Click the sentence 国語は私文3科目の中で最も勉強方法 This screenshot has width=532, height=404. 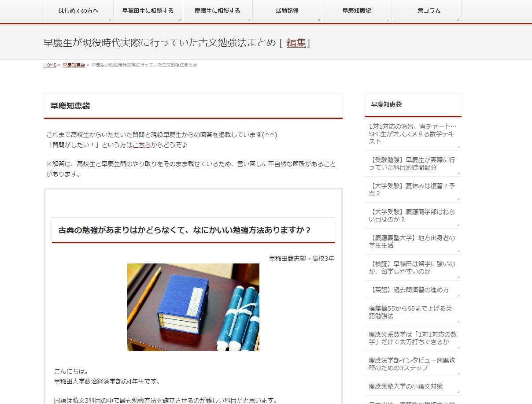pyautogui.click(x=166, y=400)
